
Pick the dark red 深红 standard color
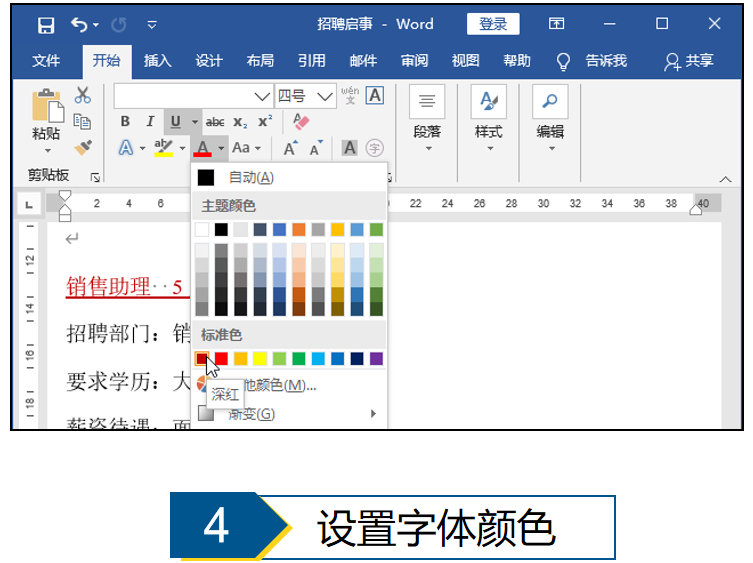tap(202, 358)
